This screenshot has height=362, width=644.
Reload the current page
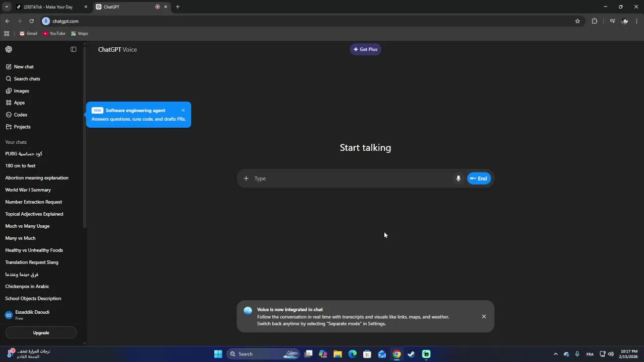point(31,21)
